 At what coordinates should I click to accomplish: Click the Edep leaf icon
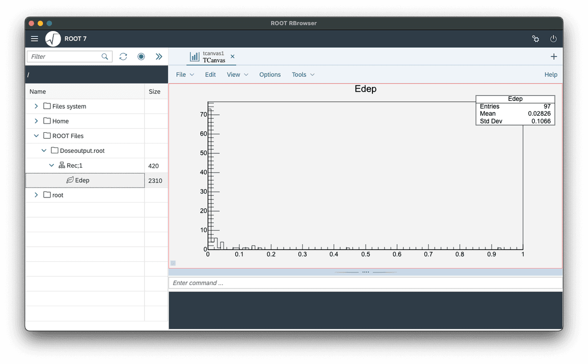click(70, 180)
